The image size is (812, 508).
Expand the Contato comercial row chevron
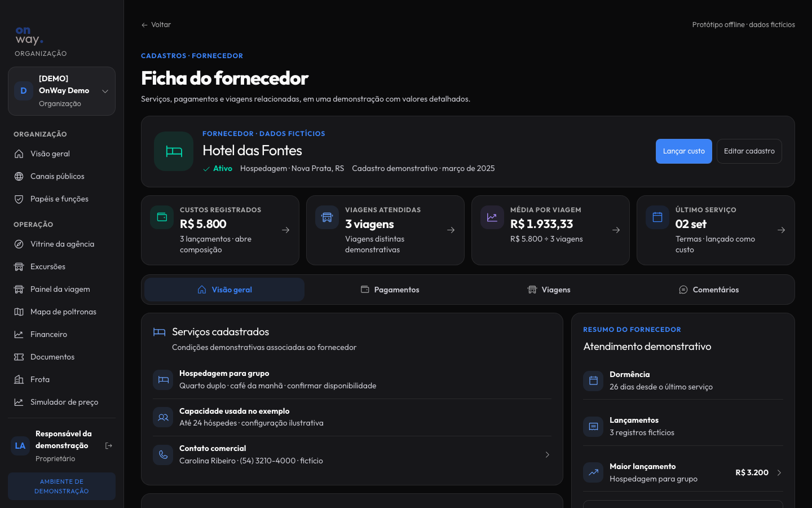(x=547, y=455)
